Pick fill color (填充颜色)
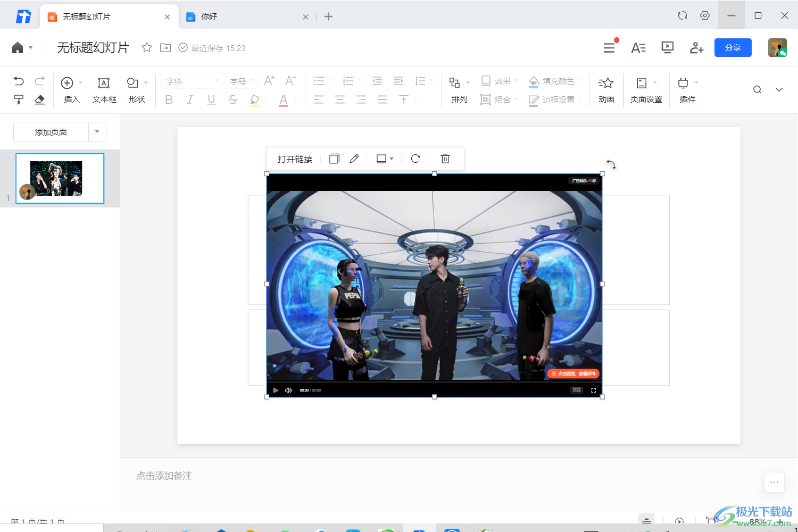This screenshot has width=798, height=532. tap(555, 81)
